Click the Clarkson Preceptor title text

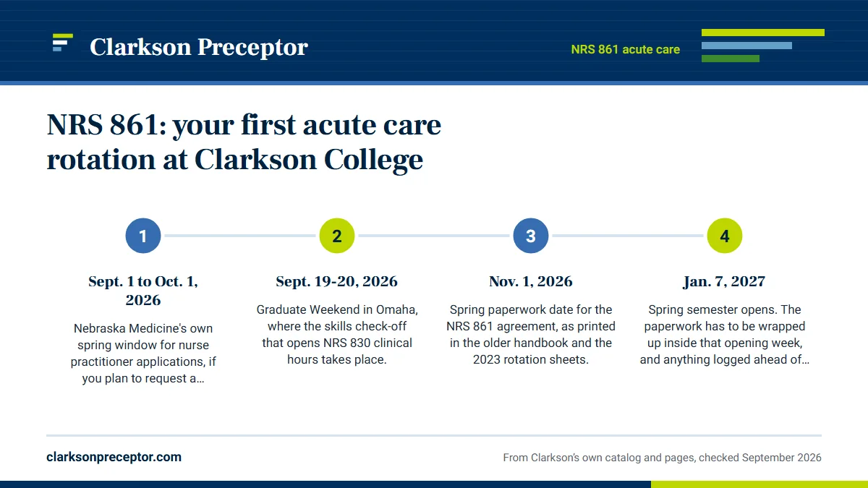coord(199,47)
